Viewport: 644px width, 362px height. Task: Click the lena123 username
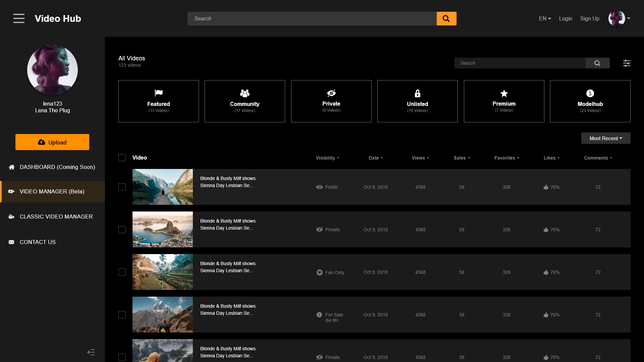point(52,104)
